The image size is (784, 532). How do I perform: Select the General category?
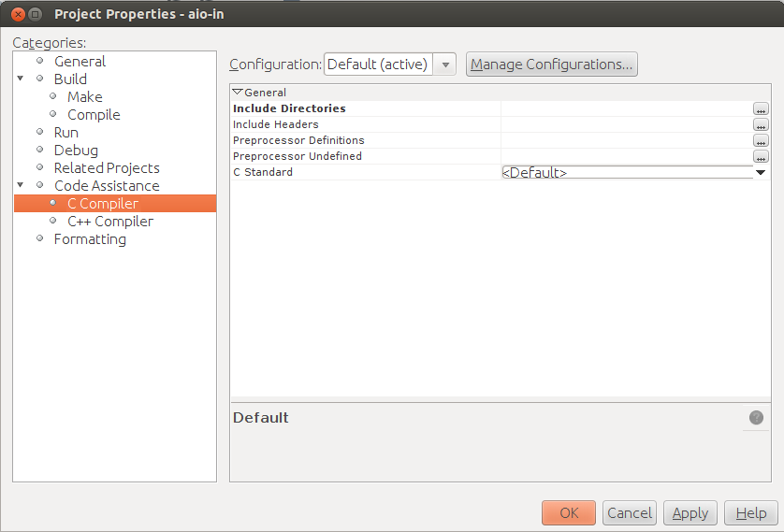[80, 62]
